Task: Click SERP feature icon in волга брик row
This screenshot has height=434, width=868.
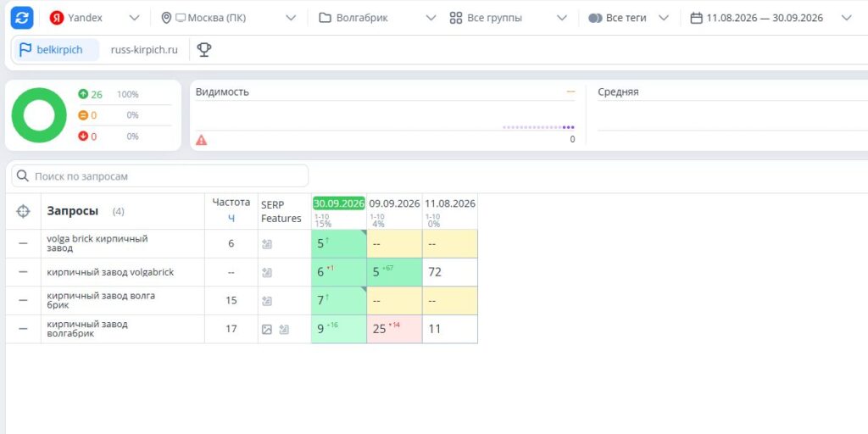Action: tap(267, 301)
